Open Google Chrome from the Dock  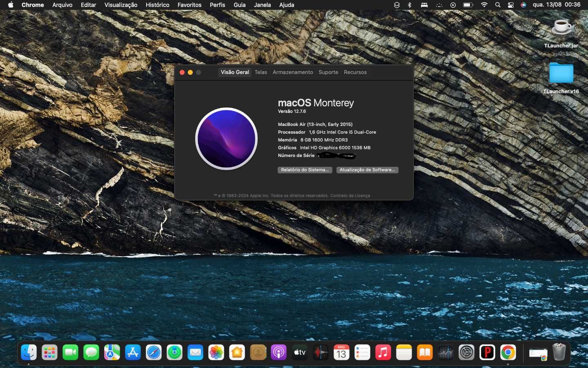pyautogui.click(x=508, y=352)
